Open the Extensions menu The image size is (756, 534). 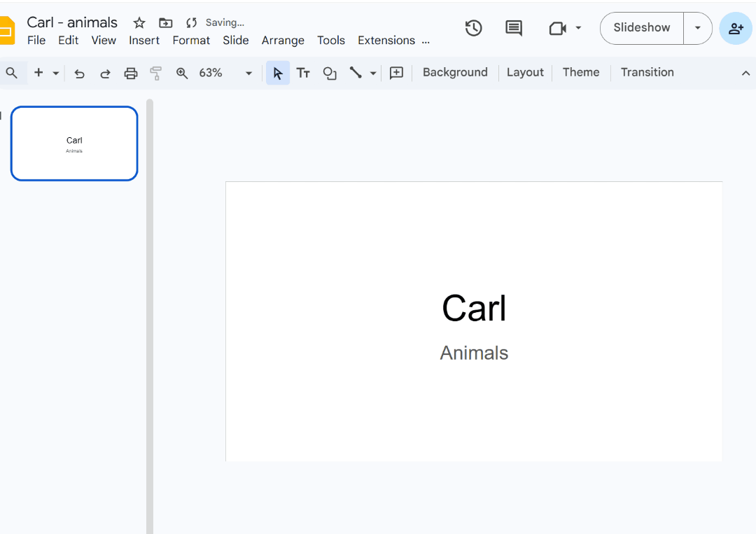(x=386, y=41)
